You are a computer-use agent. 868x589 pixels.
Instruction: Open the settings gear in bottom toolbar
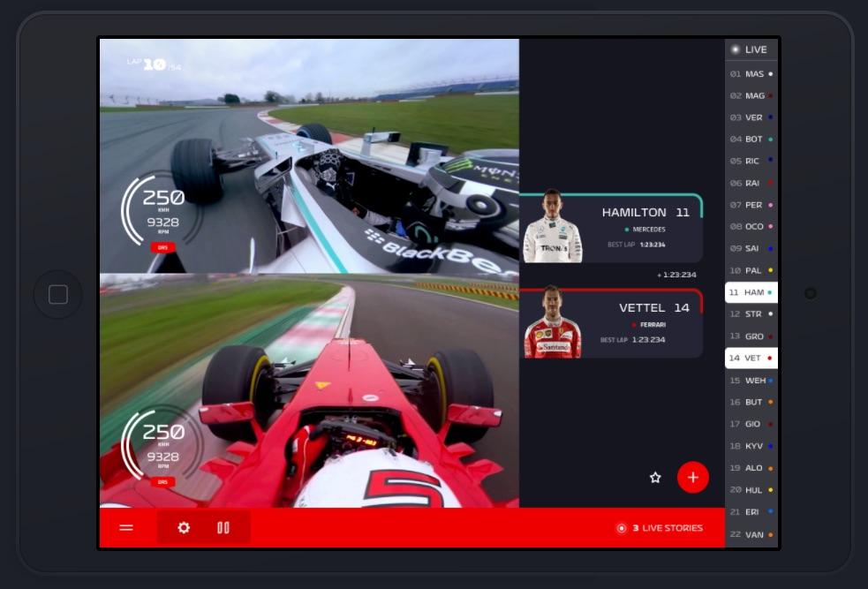coord(184,526)
